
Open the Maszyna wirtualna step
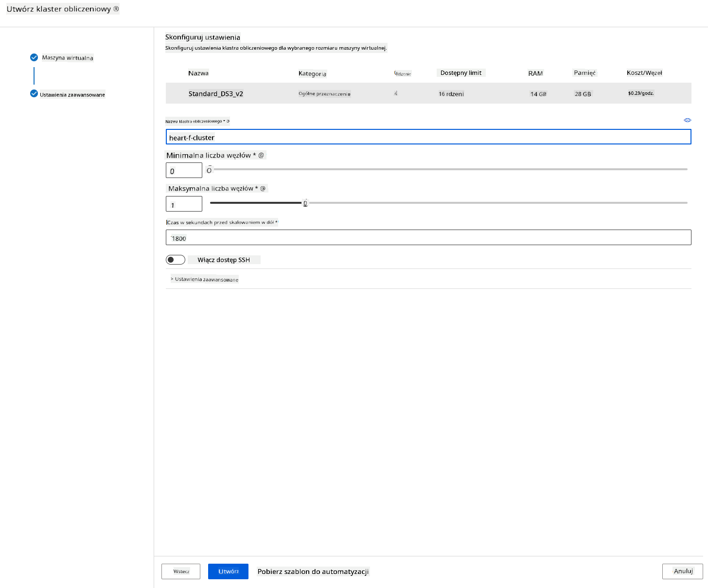pyautogui.click(x=68, y=57)
